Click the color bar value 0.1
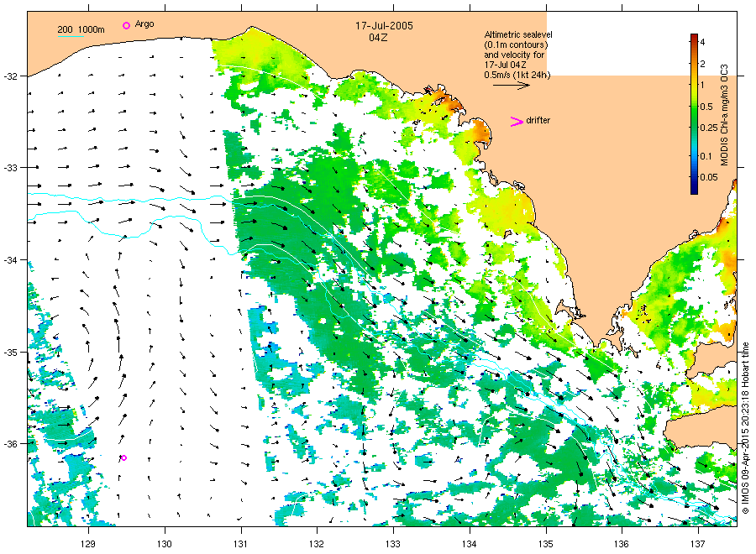The height and width of the screenshot is (554, 756). point(706,155)
